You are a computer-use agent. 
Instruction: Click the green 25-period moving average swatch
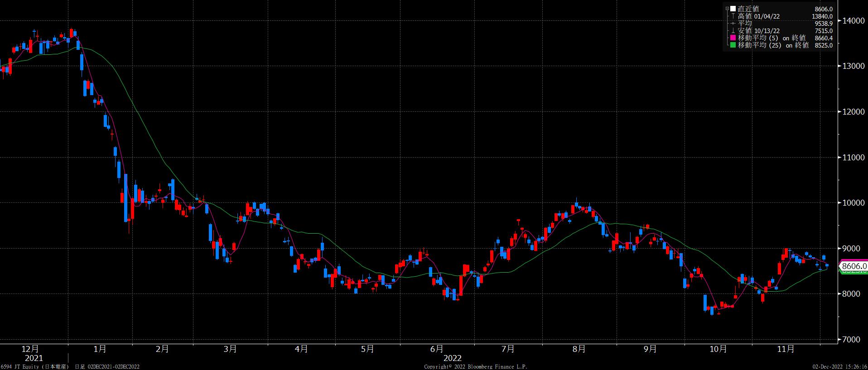point(733,45)
